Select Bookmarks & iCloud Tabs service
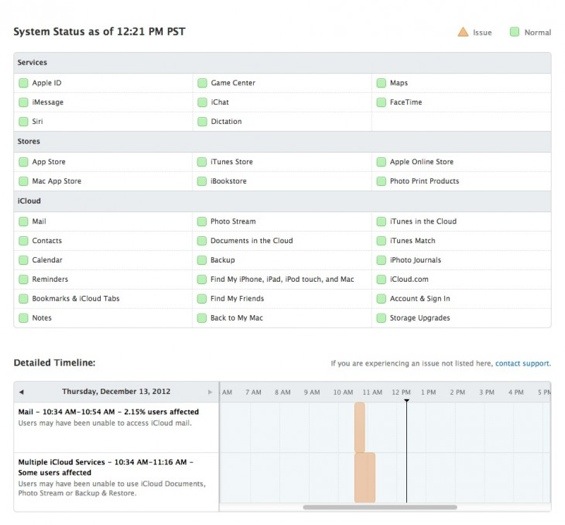Viewport: 565px width, 525px height. pyautogui.click(x=76, y=298)
